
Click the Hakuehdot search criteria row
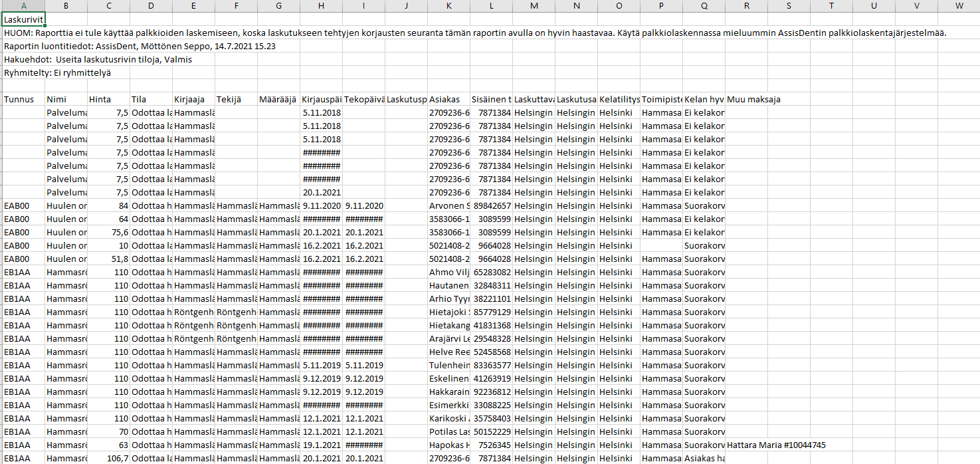point(98,59)
